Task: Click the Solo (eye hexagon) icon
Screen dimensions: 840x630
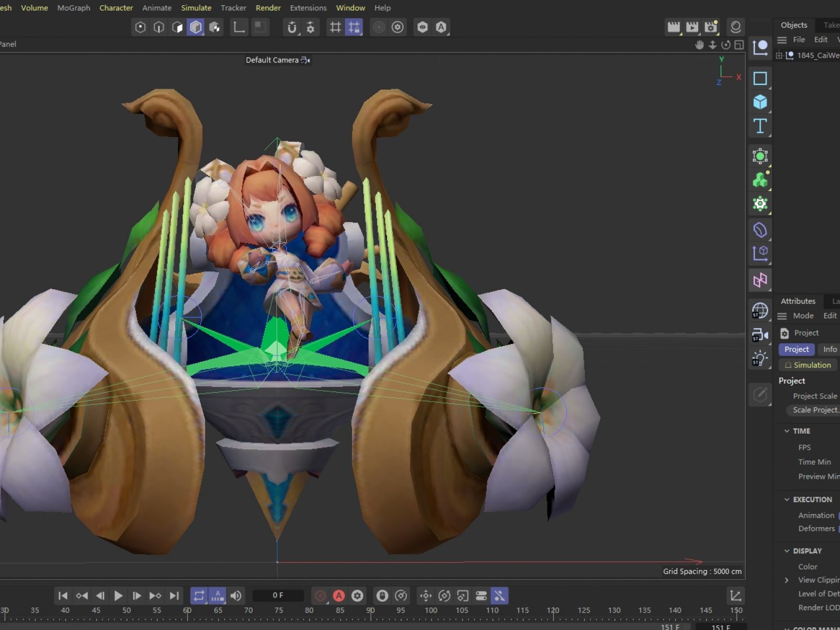Action: 423,27
